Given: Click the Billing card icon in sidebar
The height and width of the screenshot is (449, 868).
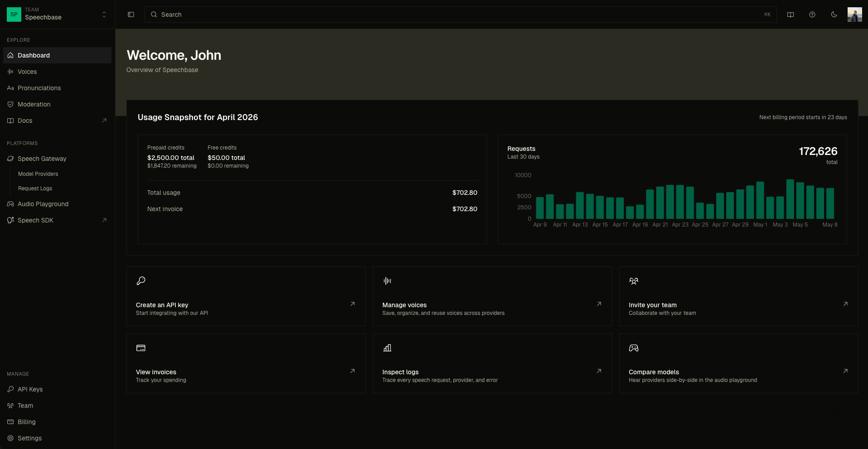Looking at the screenshot, I should coord(10,422).
